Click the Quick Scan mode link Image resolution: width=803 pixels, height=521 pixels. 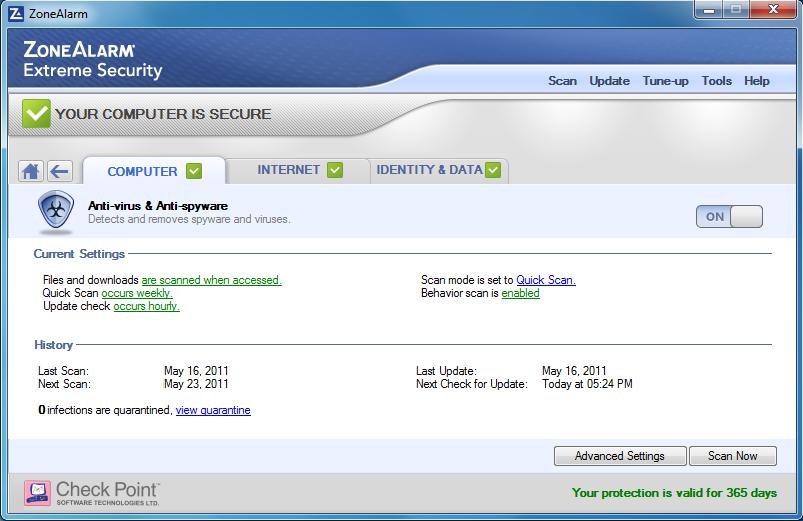point(546,280)
